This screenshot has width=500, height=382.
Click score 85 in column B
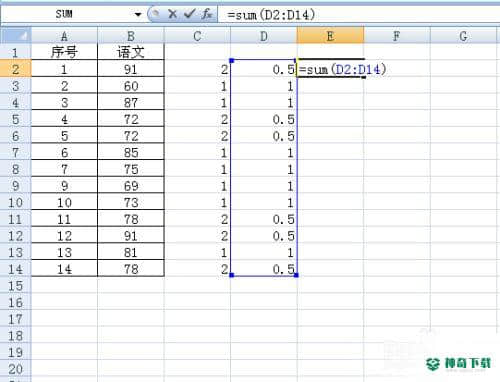click(131, 152)
